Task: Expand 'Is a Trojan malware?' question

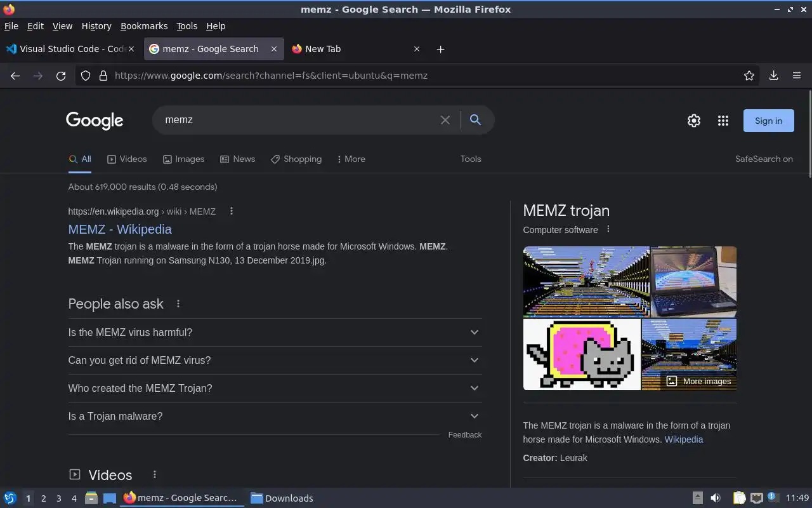Action: click(275, 416)
